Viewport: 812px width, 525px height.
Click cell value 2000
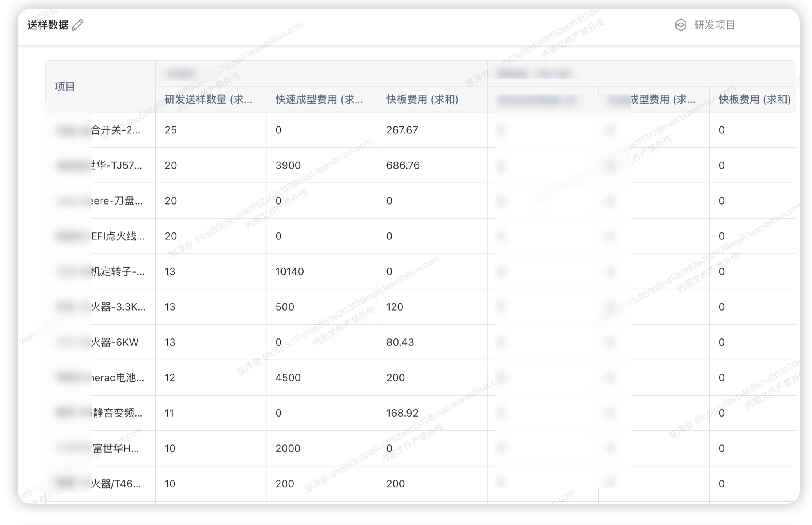pyautogui.click(x=288, y=448)
